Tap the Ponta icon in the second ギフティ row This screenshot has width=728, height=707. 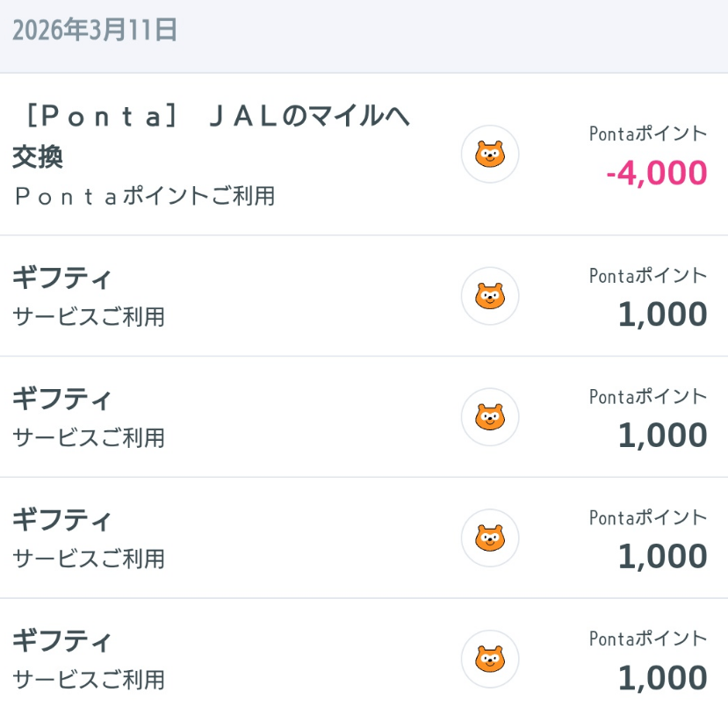(490, 417)
